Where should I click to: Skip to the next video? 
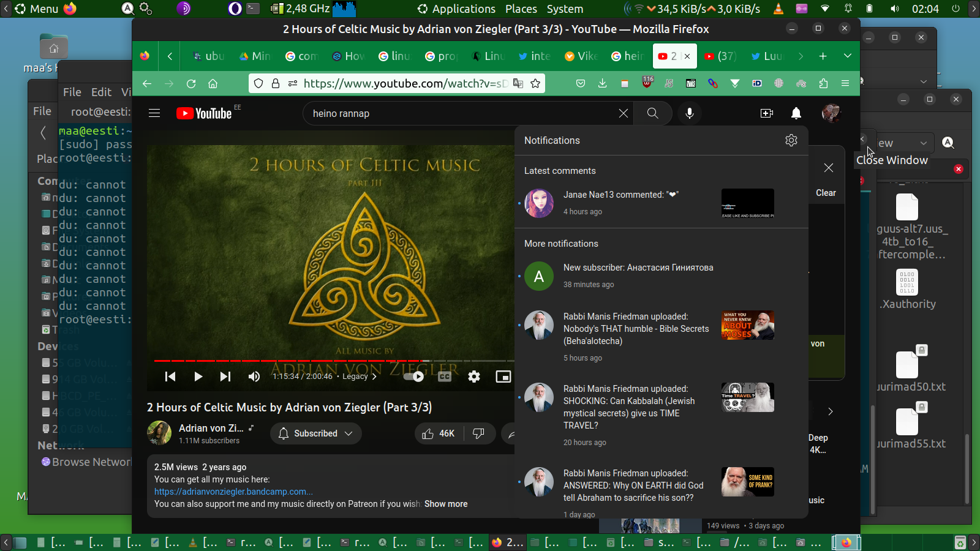click(x=225, y=377)
